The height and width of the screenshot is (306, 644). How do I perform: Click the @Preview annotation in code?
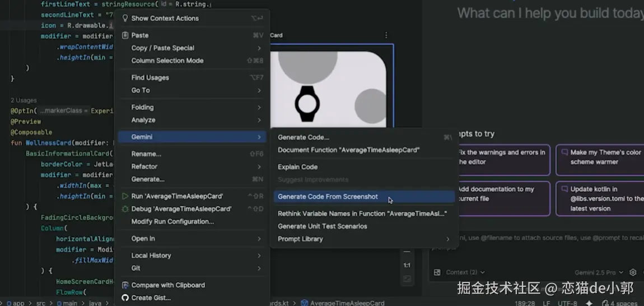point(26,122)
